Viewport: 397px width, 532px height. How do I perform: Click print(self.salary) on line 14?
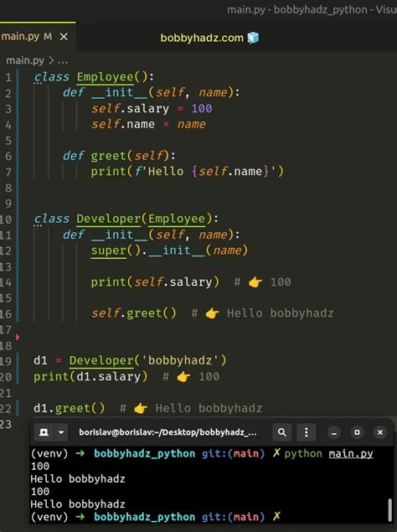coord(155,282)
